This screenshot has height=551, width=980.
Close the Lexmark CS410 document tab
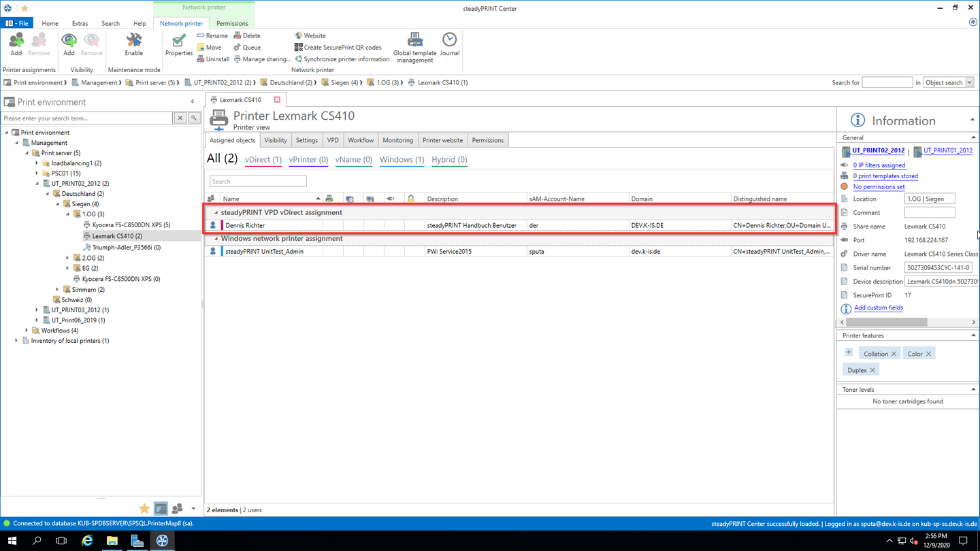(x=277, y=99)
